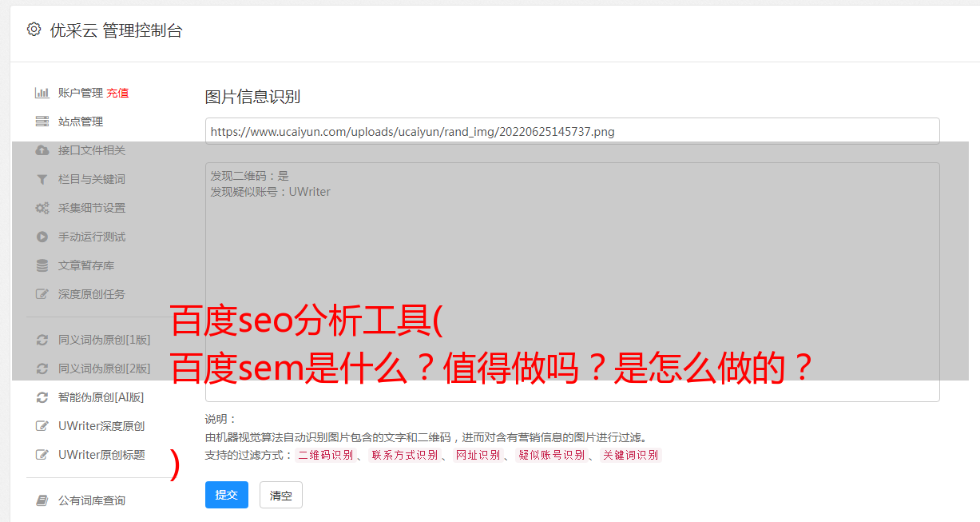Screen dimensions: 980x522
Task: Click the gear icon beside 优采云 管理控制台
Action: [x=34, y=30]
